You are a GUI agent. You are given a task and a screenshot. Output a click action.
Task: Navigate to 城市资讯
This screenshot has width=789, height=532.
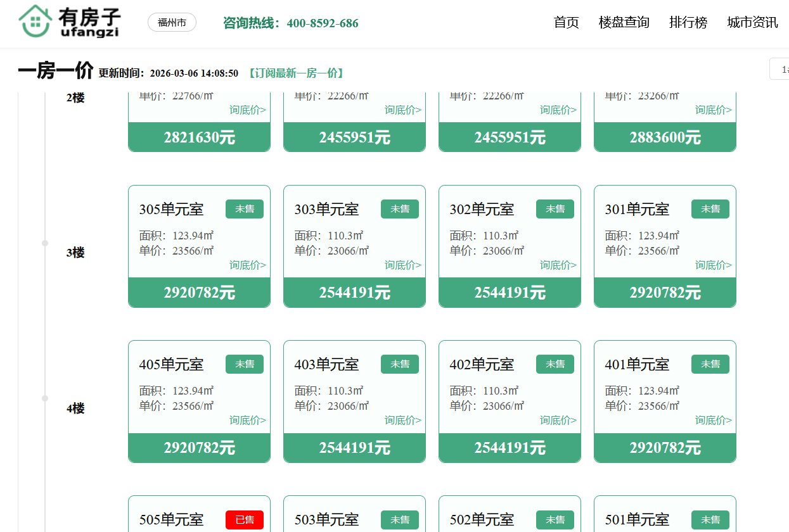(752, 23)
